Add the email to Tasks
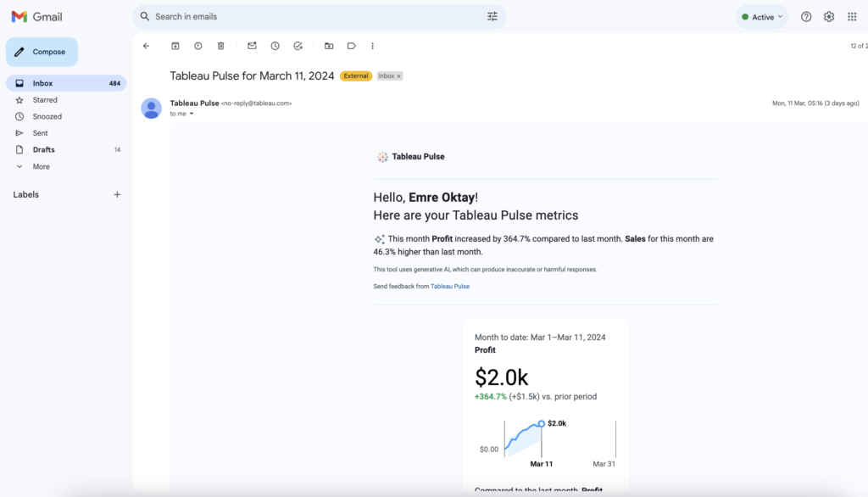The width and height of the screenshot is (868, 497). pyautogui.click(x=298, y=46)
